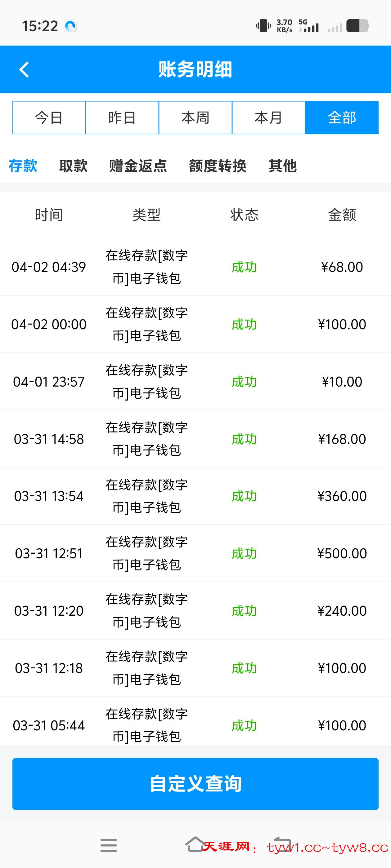Viewport: 391px width, 868px height.
Task: Switch to the 取款 tab
Action: pos(73,166)
